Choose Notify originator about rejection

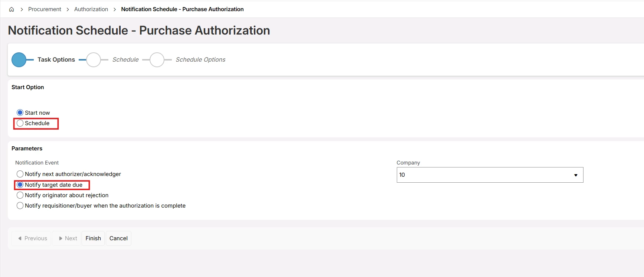pos(20,195)
